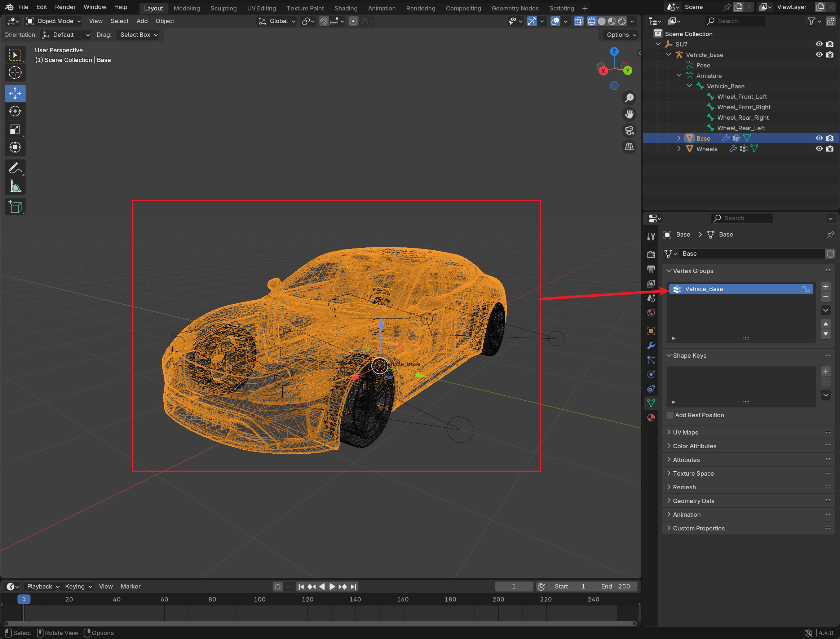840x639 pixels.
Task: Expand the Base object in outliner
Action: click(679, 138)
